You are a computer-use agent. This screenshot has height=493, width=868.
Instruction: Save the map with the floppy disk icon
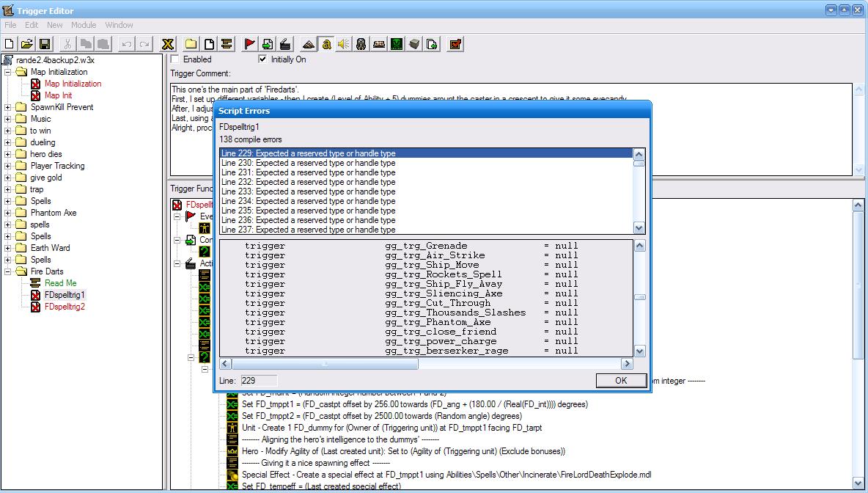click(x=44, y=44)
